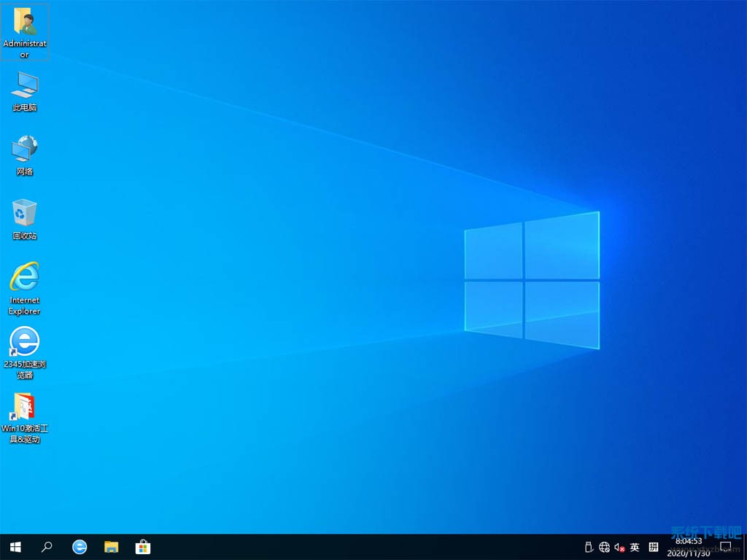Open Microsoft Store from the taskbar
The width and height of the screenshot is (747, 560).
143,547
